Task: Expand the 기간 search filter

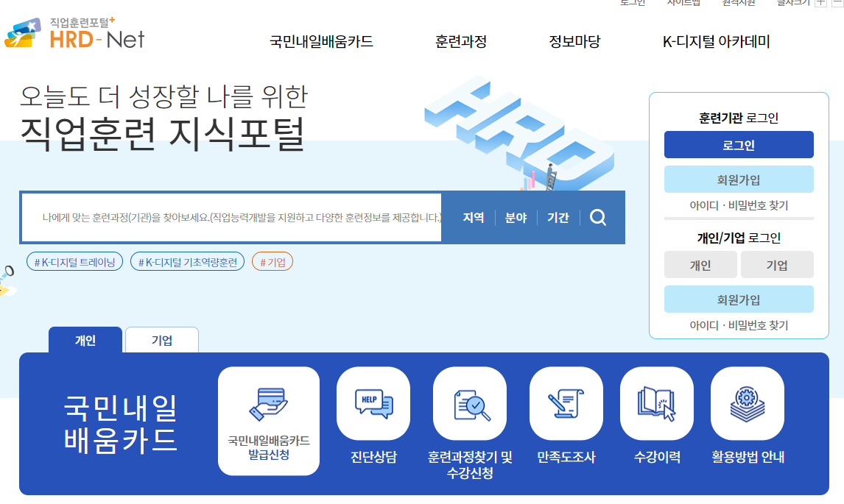Action: [x=558, y=217]
